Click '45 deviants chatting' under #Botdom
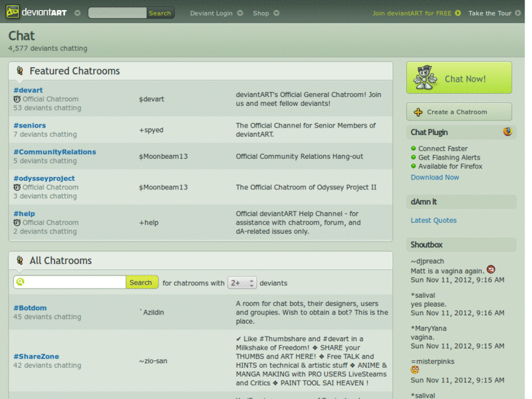532x399 pixels. (x=47, y=317)
